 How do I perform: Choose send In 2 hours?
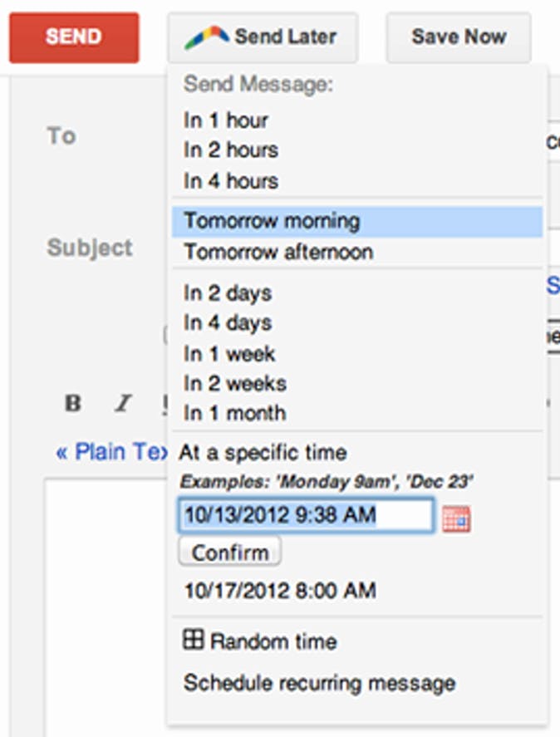[231, 150]
